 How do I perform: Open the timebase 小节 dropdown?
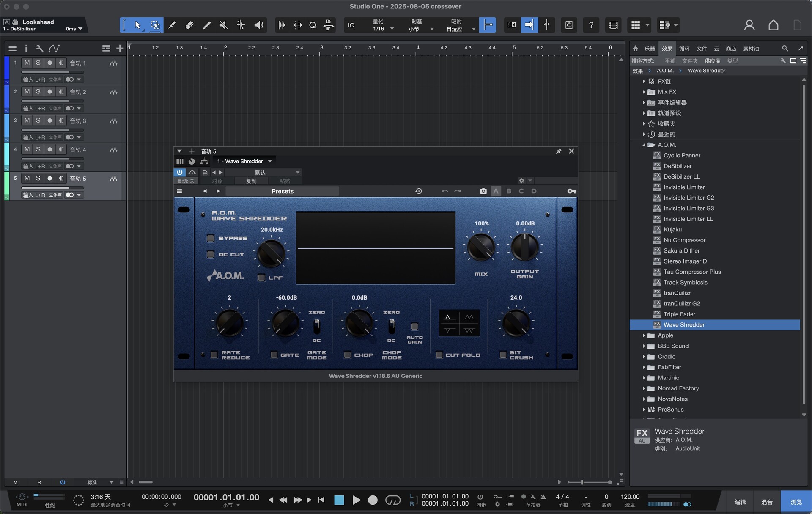pyautogui.click(x=421, y=25)
